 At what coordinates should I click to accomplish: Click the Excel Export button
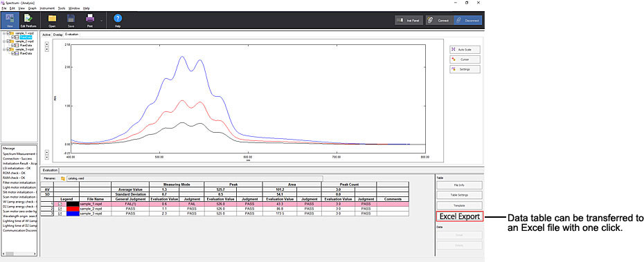click(459, 216)
